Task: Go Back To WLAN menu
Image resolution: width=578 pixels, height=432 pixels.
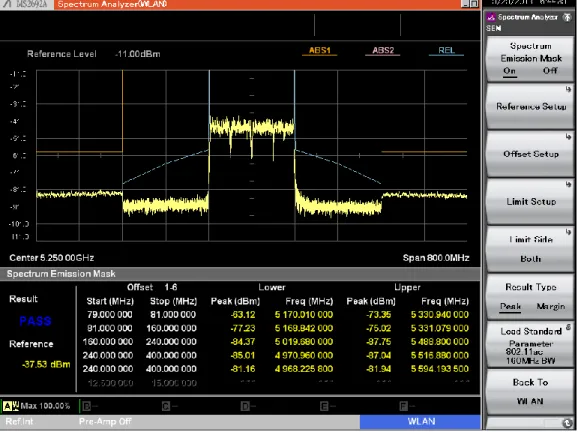Action: coord(530,392)
